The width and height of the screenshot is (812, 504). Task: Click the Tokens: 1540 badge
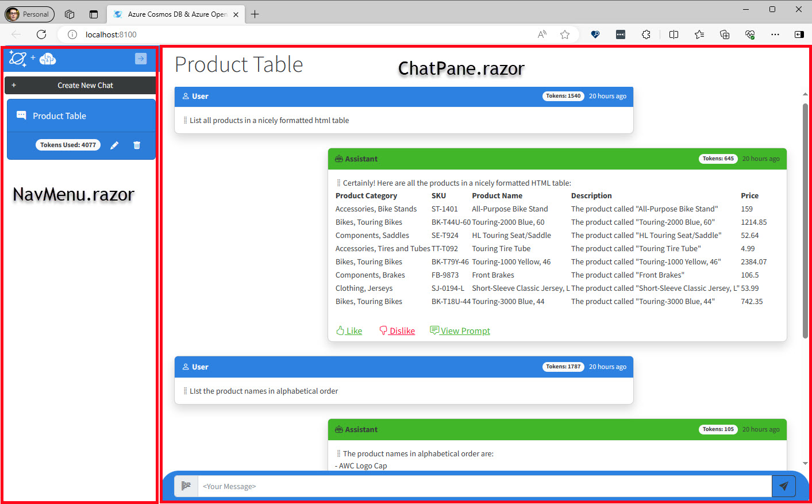[x=563, y=96]
